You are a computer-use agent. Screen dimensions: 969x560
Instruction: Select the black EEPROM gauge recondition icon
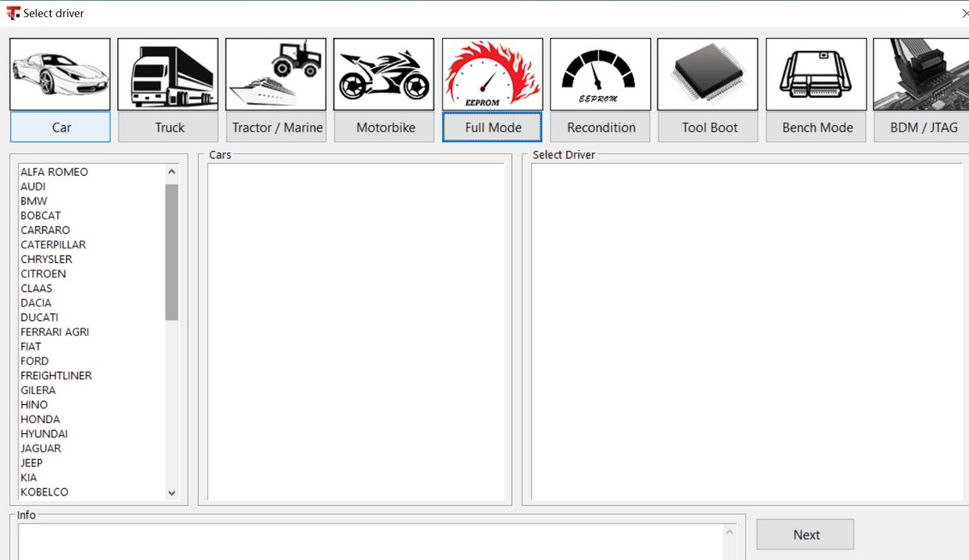(x=600, y=74)
